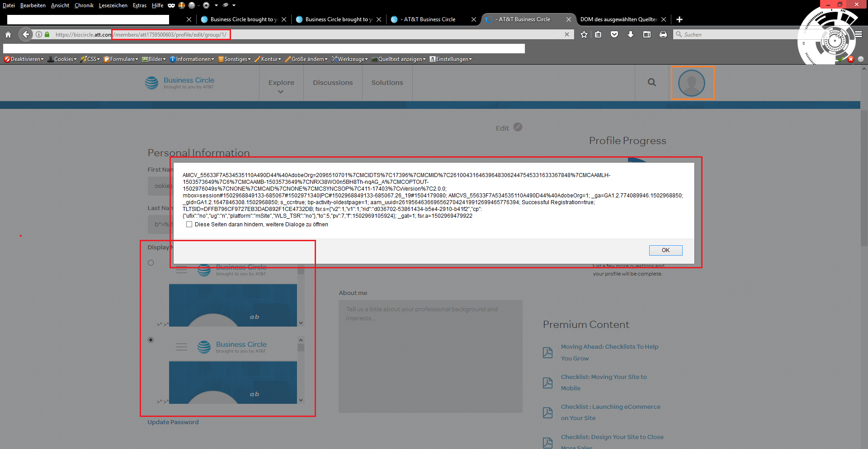Open the Sonstiges dropdown menu

(235, 59)
